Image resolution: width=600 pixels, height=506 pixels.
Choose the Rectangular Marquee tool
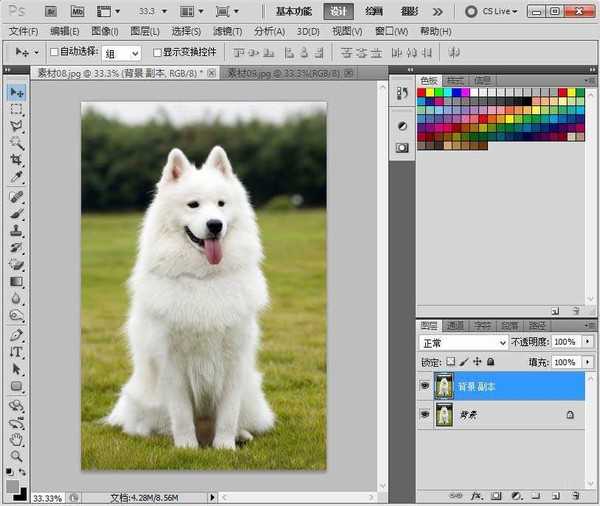16,109
